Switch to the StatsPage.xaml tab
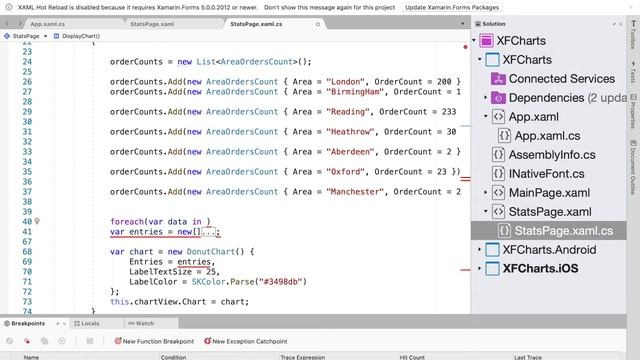The height and width of the screenshot is (360, 640). click(152, 24)
